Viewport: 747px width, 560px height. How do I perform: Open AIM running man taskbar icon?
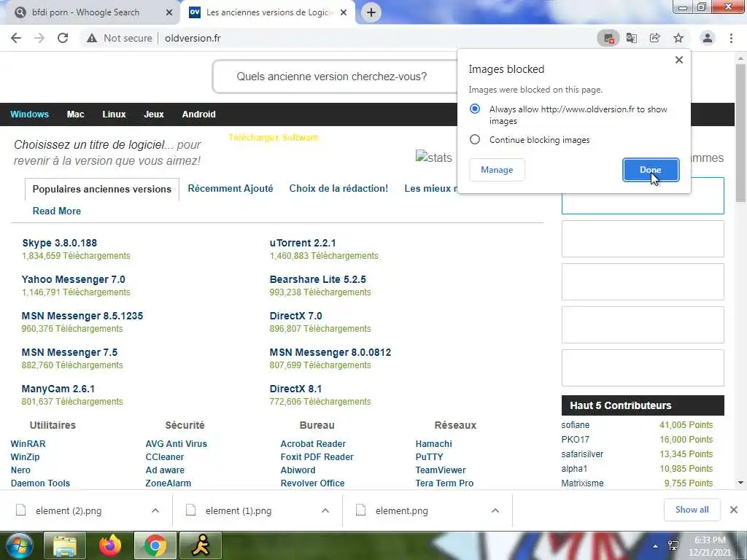(x=201, y=545)
